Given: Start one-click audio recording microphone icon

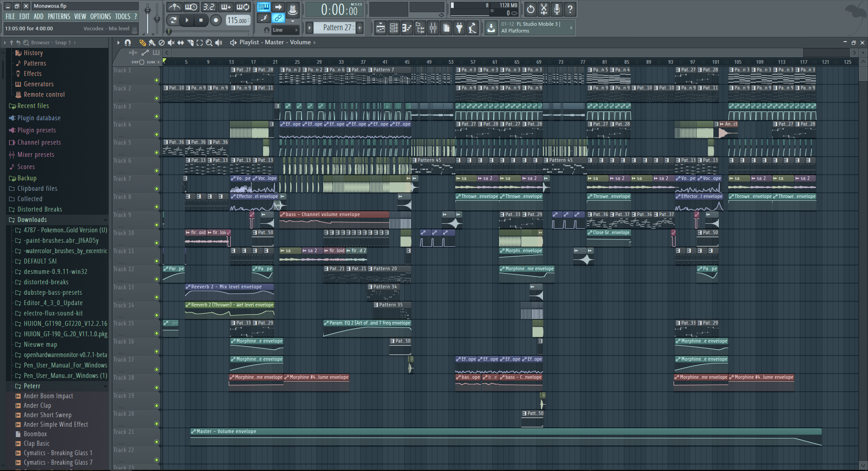Looking at the screenshot, I should [557, 9].
